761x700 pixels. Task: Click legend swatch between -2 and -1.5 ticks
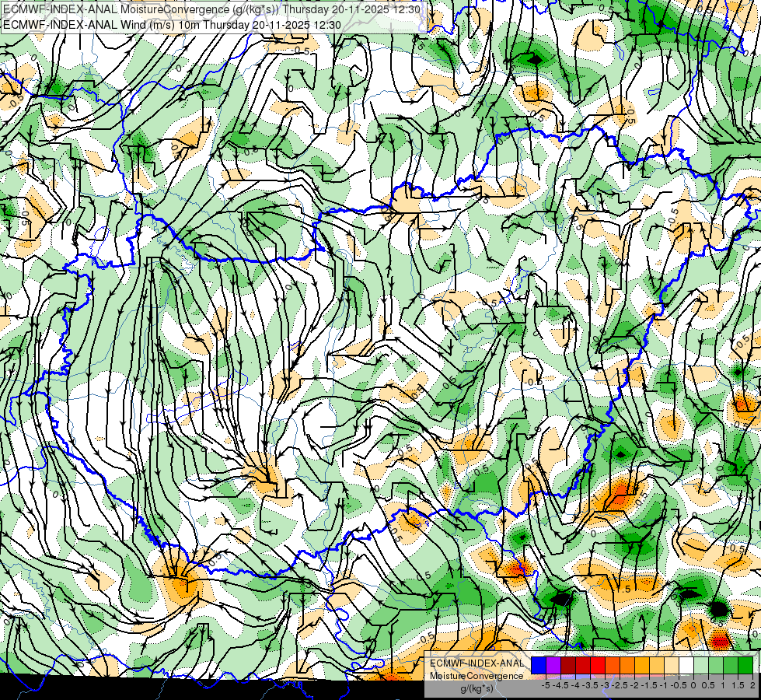pyautogui.click(x=642, y=665)
